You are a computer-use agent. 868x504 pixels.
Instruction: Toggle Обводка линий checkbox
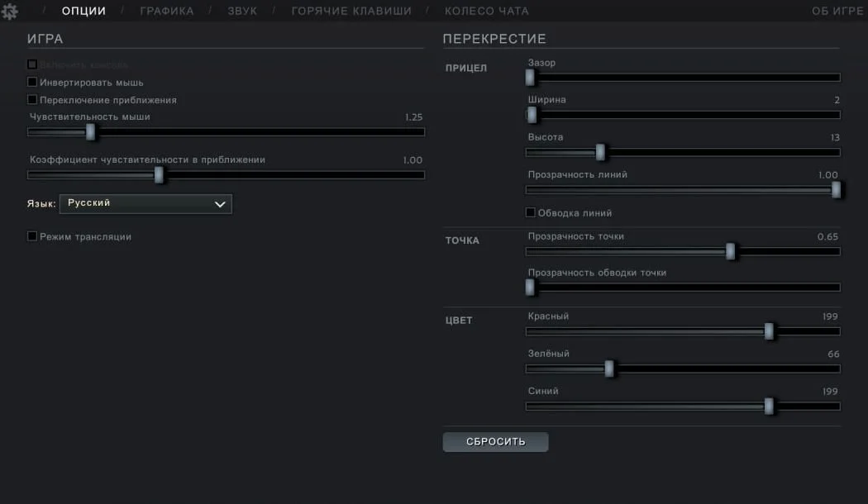click(531, 212)
